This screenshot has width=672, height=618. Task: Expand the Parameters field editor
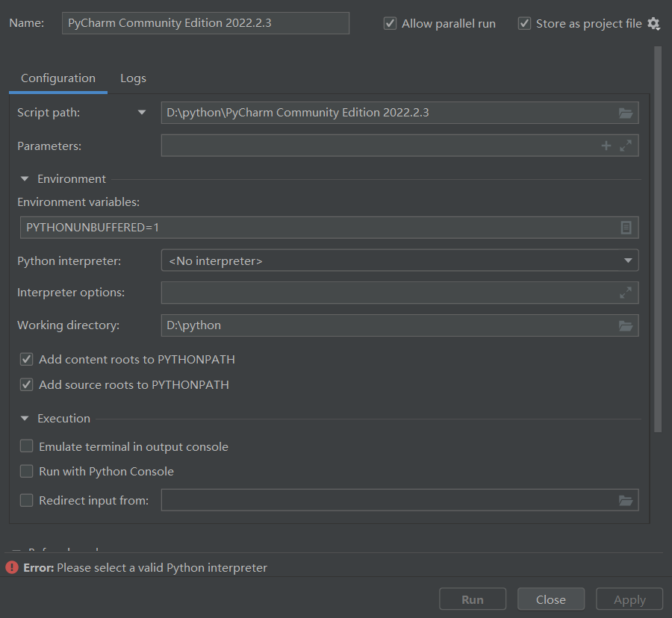click(x=626, y=146)
